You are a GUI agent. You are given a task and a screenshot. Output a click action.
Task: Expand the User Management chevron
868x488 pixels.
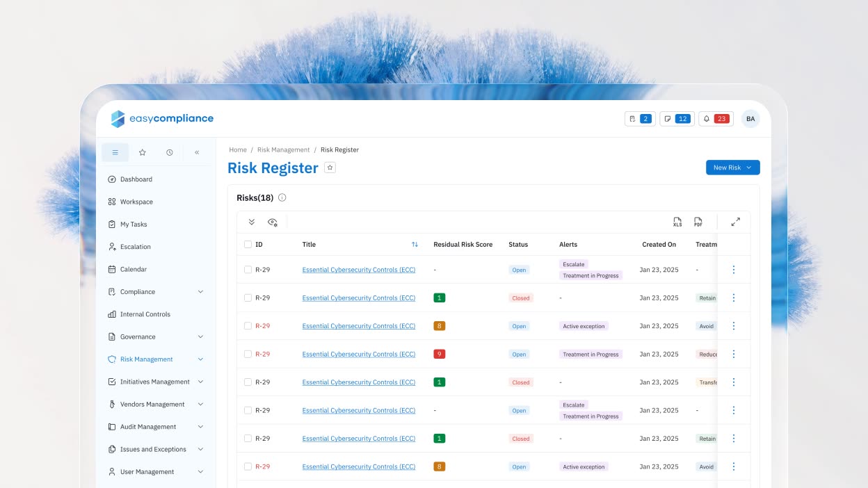point(201,472)
